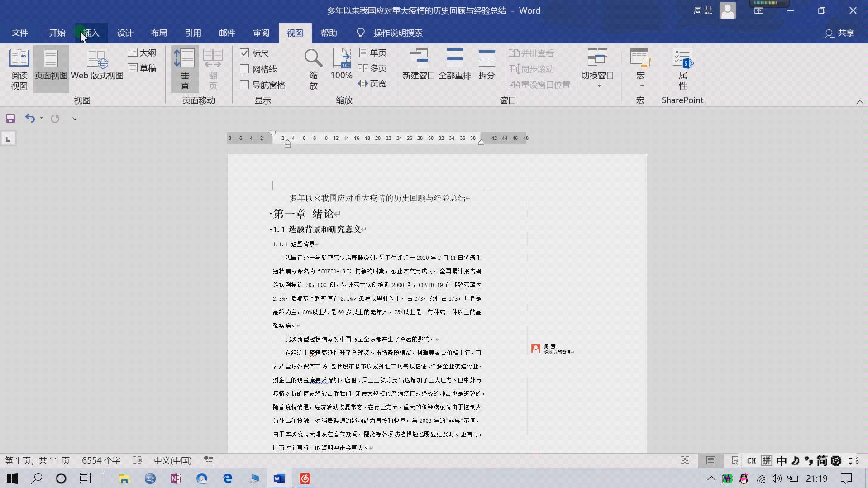Open a 新建窗口 new window
The image size is (868, 488).
click(418, 63)
